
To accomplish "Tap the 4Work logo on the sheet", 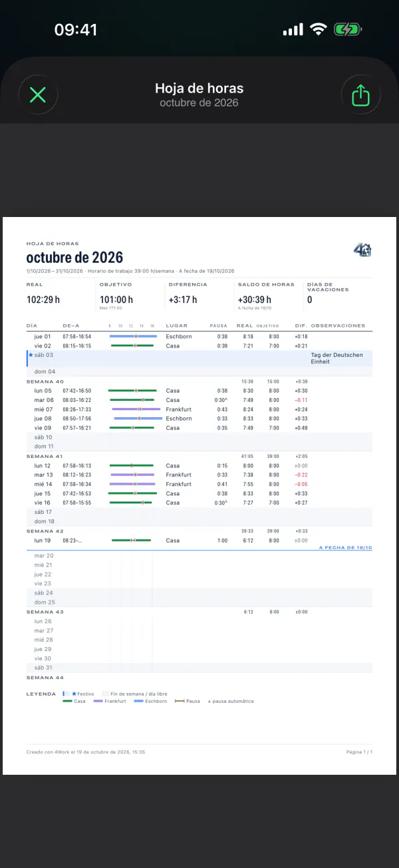I will tap(362, 250).
